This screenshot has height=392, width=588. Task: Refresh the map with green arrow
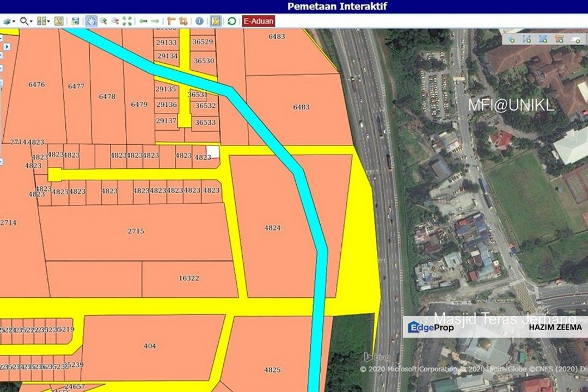click(x=232, y=21)
